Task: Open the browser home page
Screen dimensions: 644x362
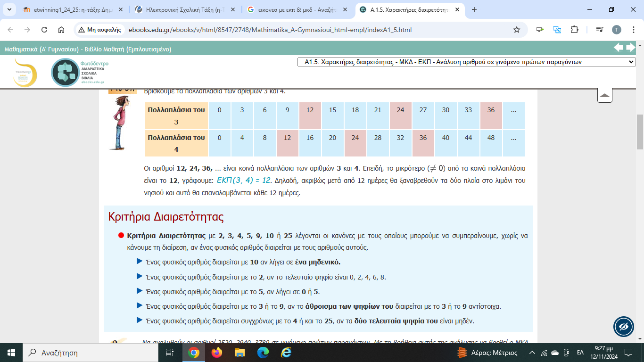Action: tap(61, 30)
